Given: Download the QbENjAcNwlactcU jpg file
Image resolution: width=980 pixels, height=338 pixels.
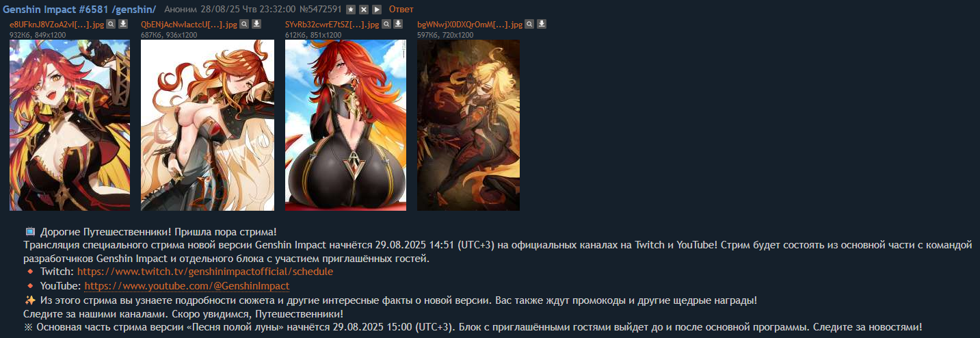Looking at the screenshot, I should (257, 24).
